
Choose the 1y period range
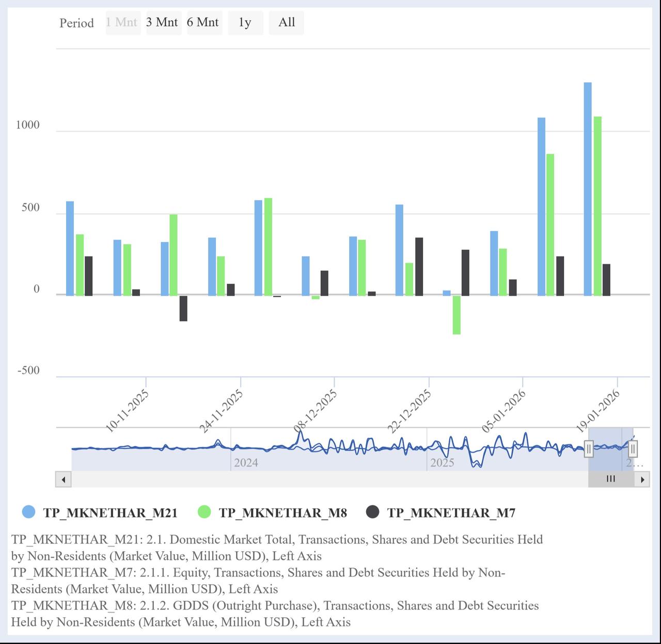[245, 23]
